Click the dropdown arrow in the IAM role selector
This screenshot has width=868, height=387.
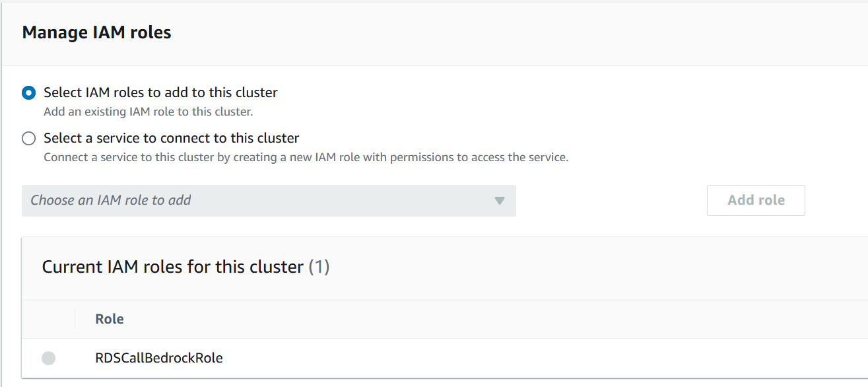pos(500,201)
